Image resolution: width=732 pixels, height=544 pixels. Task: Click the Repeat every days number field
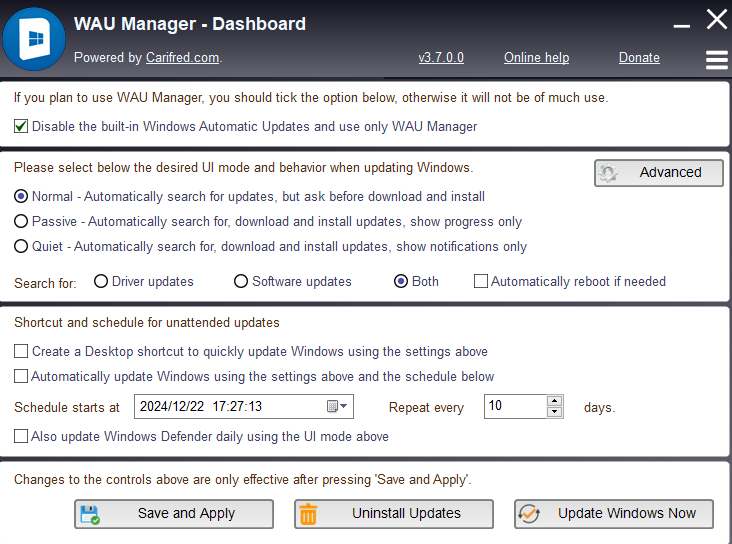pyautogui.click(x=515, y=406)
